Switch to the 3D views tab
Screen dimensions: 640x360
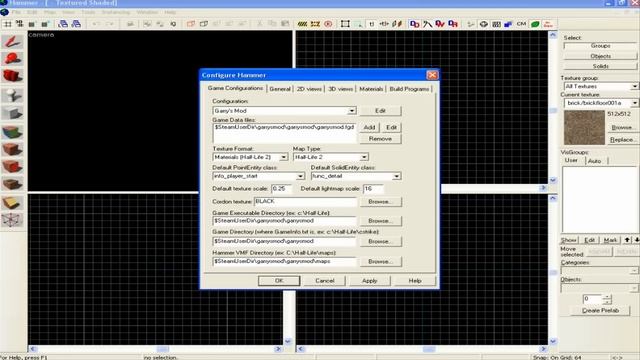pos(340,89)
